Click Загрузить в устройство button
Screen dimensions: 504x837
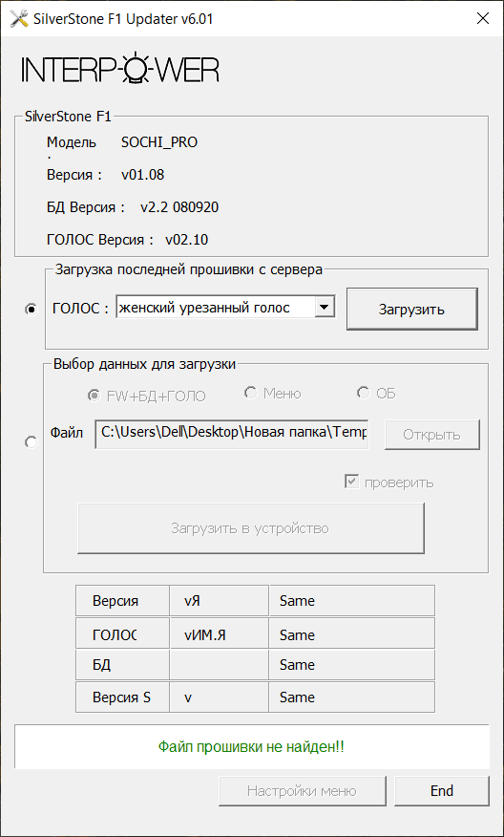pyautogui.click(x=251, y=528)
